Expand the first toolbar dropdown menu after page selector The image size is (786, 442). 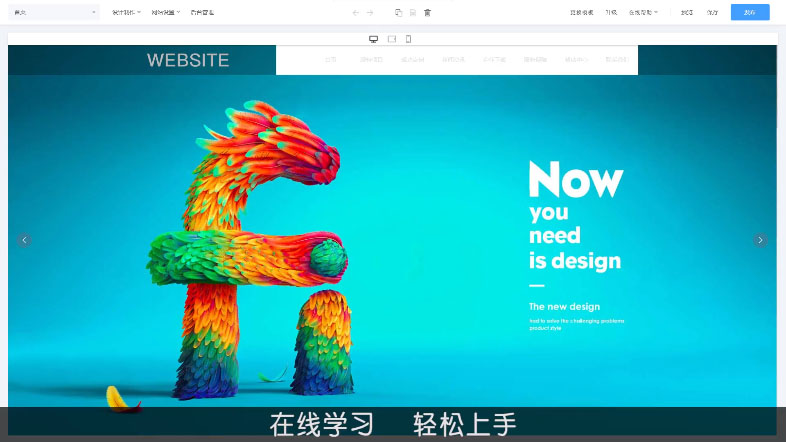[x=126, y=13]
